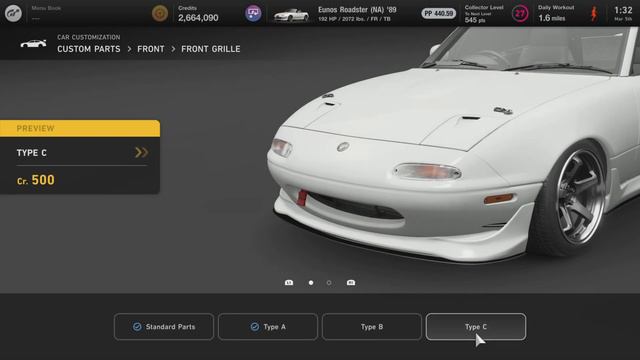Click the PP 440.59 badge
Viewport: 640px width, 360px height.
[x=438, y=13]
